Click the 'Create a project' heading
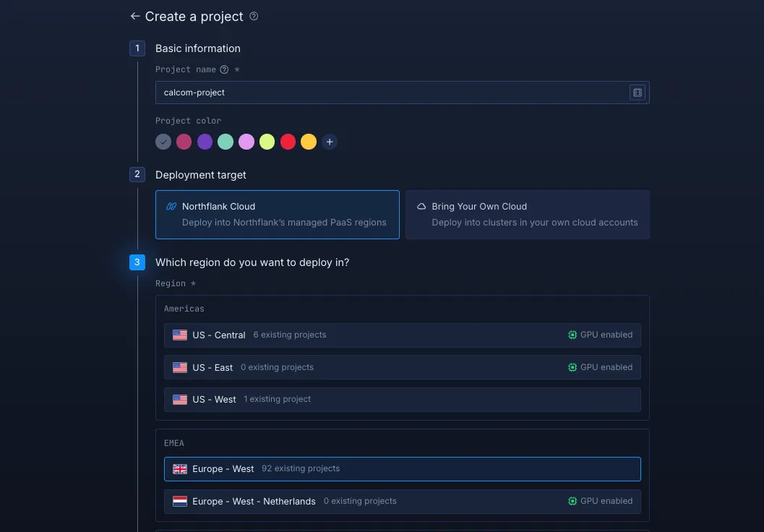 tap(194, 17)
